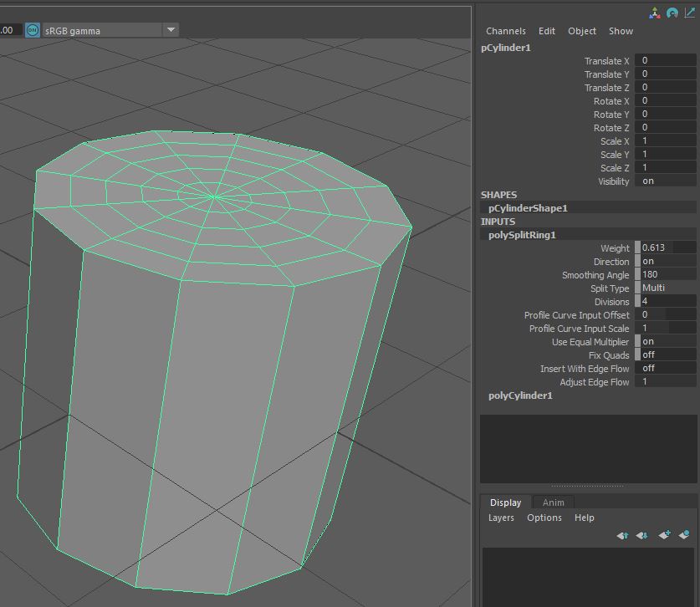Viewport: 700px width, 607px height.
Task: Open the Channels menu
Action: pyautogui.click(x=505, y=31)
